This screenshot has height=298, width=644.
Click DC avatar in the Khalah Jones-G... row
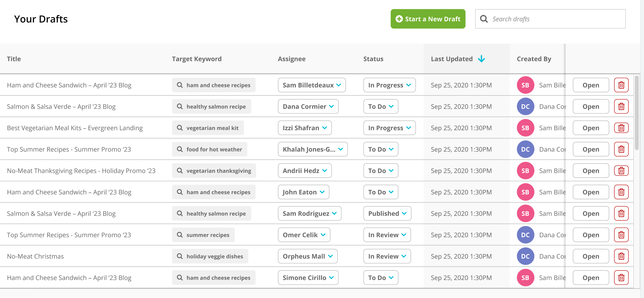pyautogui.click(x=525, y=149)
